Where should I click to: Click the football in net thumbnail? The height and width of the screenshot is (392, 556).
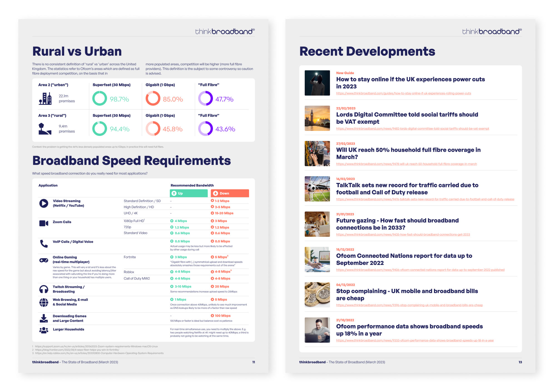[x=317, y=189]
